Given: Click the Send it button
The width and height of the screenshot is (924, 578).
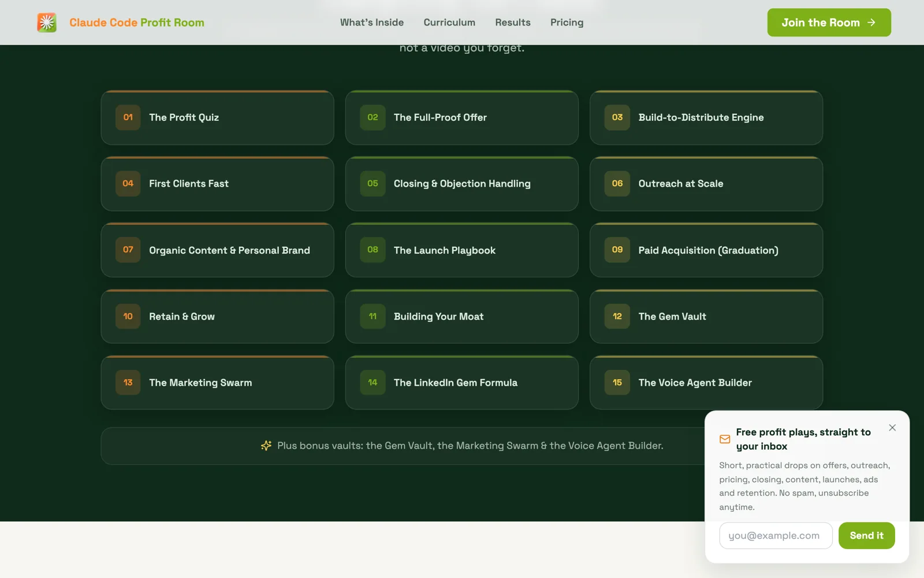Looking at the screenshot, I should click(866, 536).
